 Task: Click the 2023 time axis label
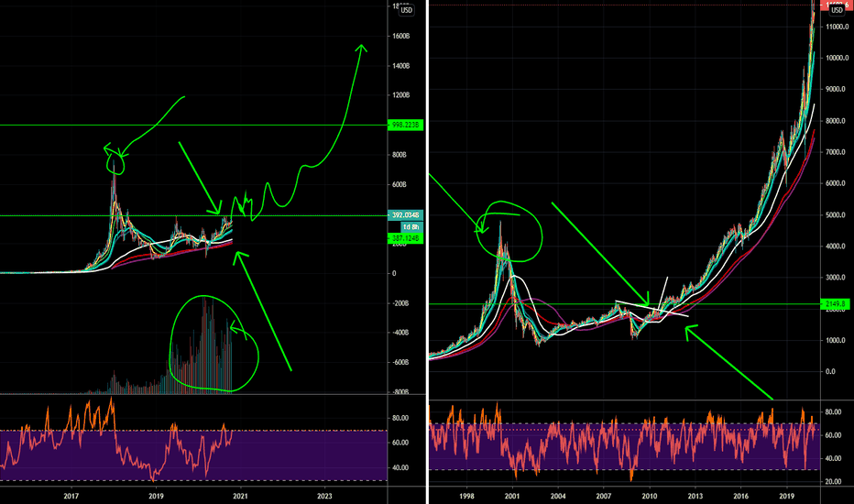tap(324, 496)
